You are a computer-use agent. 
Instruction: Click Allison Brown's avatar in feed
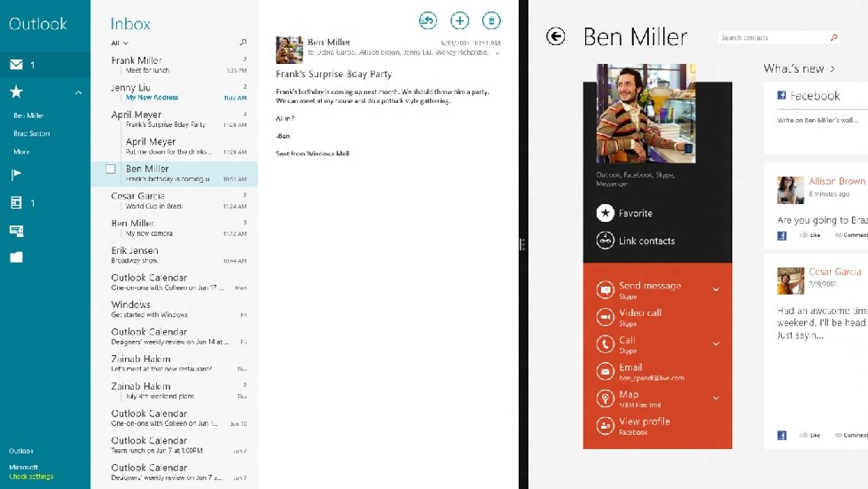click(791, 190)
